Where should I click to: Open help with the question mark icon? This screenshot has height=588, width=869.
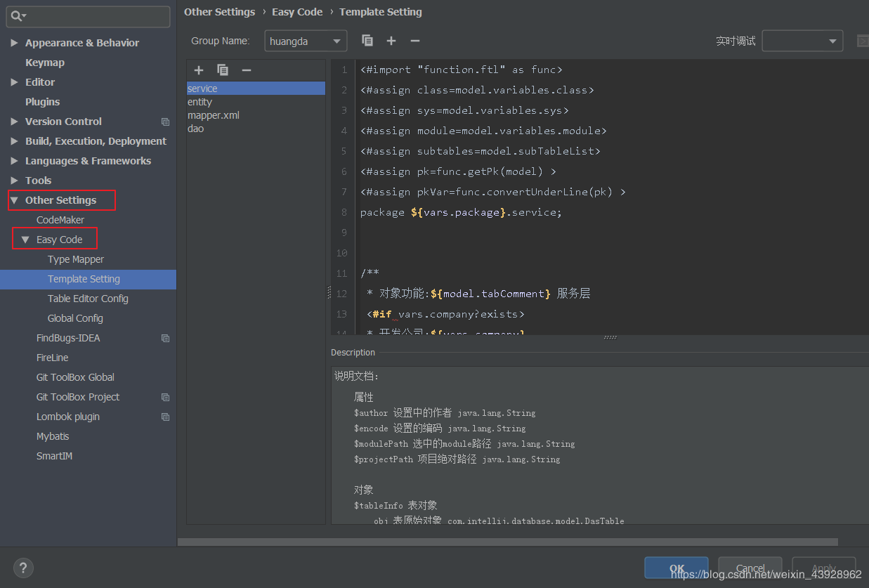pyautogui.click(x=23, y=568)
